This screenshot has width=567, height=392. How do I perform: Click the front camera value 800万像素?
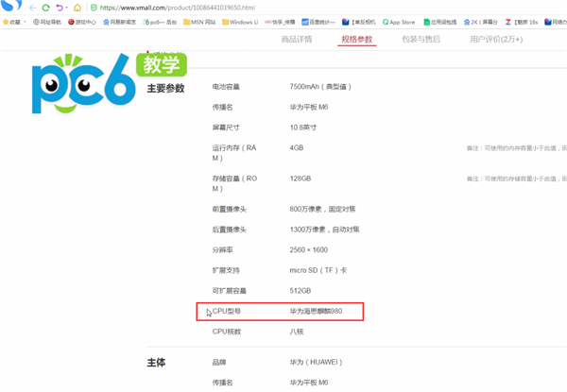point(322,209)
